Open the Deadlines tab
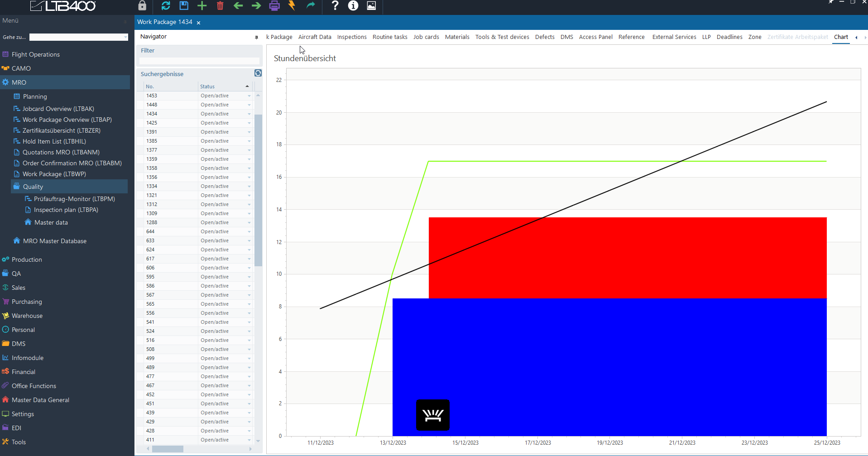The image size is (868, 456). (x=729, y=37)
